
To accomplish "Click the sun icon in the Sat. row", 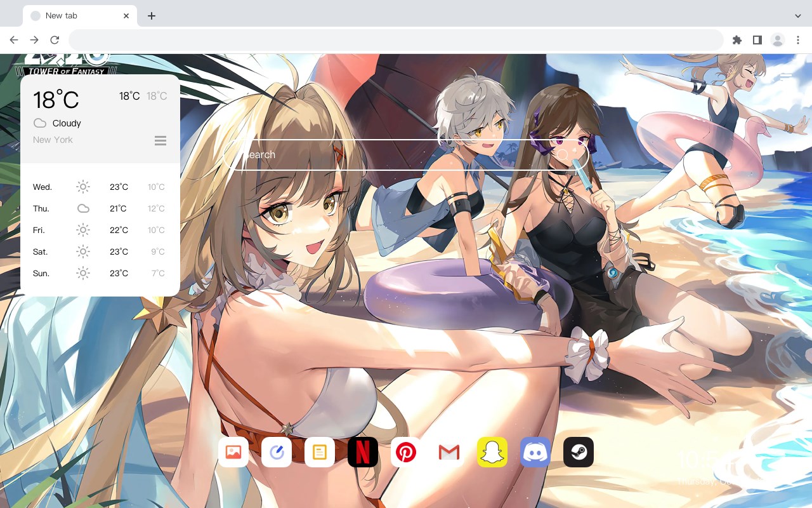I will (83, 251).
